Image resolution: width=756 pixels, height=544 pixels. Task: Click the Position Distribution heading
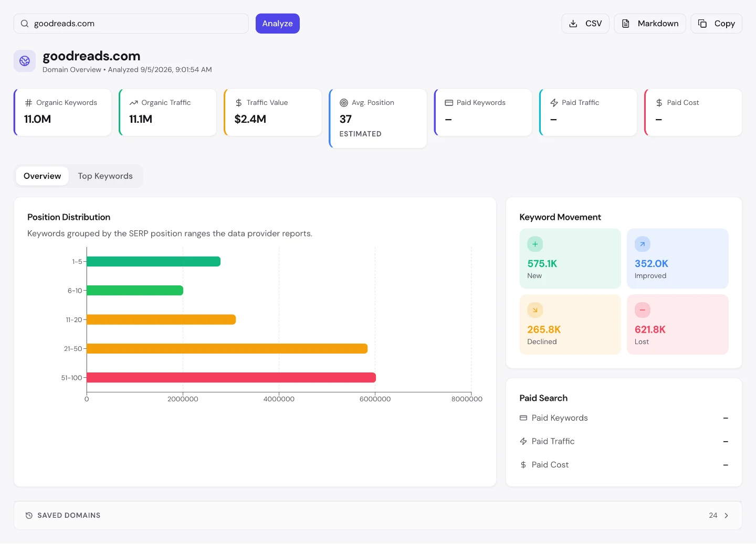click(x=69, y=217)
